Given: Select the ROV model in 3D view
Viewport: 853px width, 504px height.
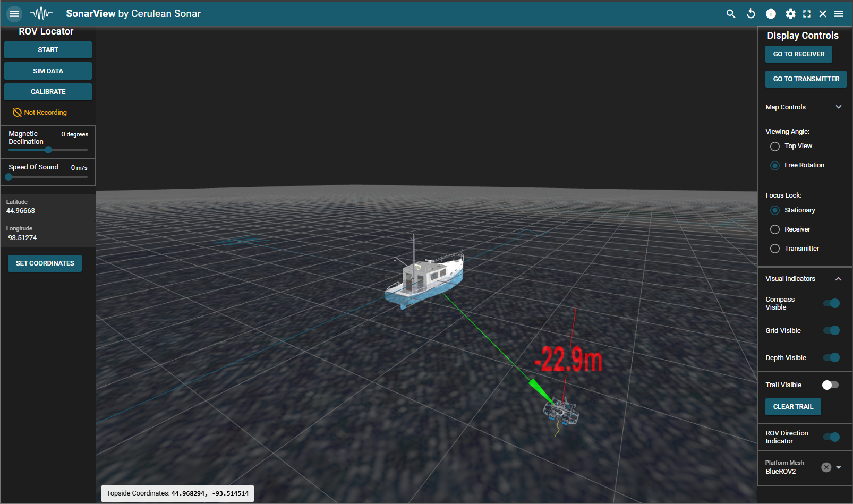Looking at the screenshot, I should (560, 412).
